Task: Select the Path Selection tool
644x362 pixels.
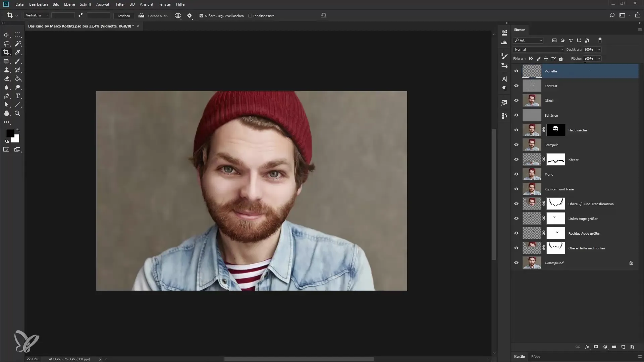Action: pyautogui.click(x=6, y=105)
